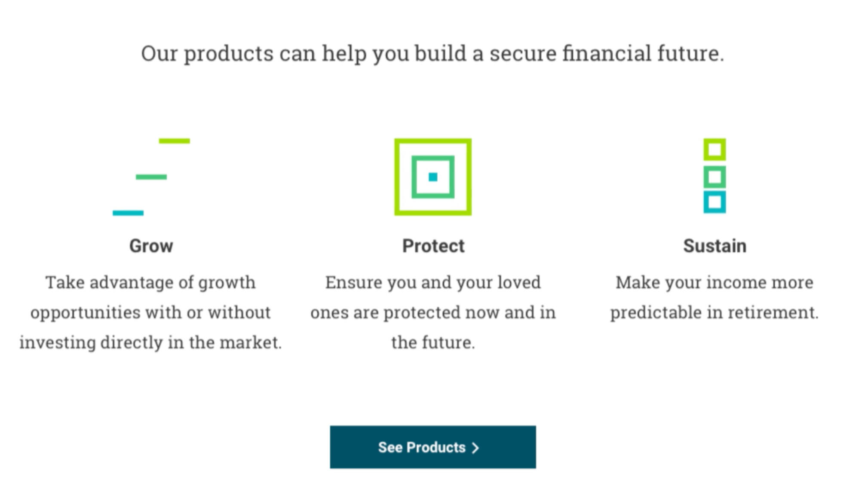The width and height of the screenshot is (868, 492).
Task: Click the line "Take advantage of growth"
Action: 150,283
